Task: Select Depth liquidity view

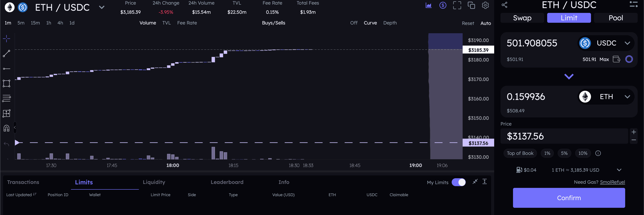Action: pyautogui.click(x=390, y=23)
